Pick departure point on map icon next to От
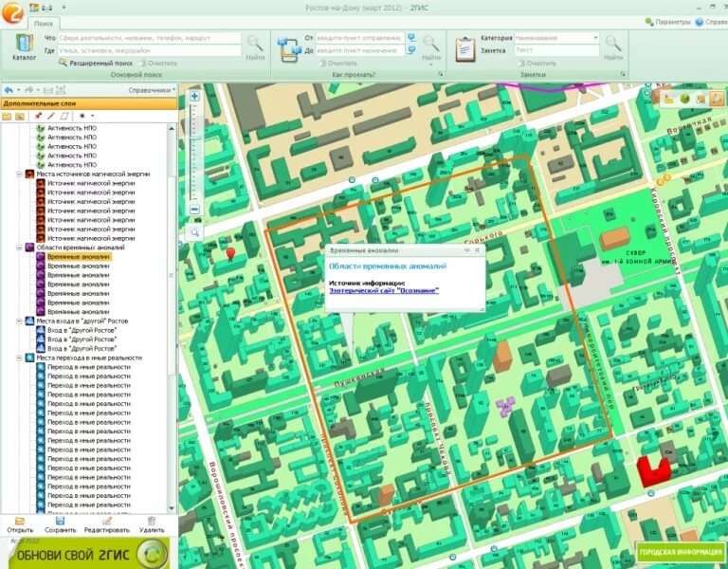The width and height of the screenshot is (728, 569). [411, 38]
